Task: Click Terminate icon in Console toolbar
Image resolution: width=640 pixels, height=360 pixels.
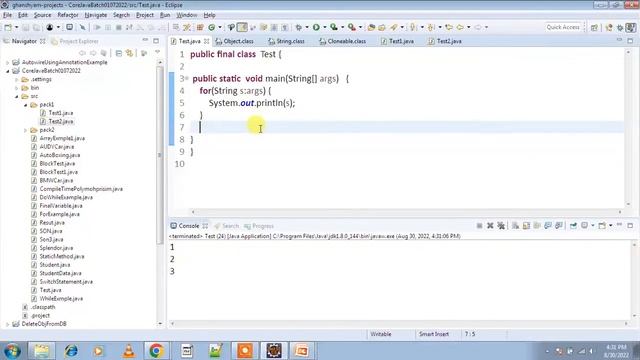Action: (480, 226)
